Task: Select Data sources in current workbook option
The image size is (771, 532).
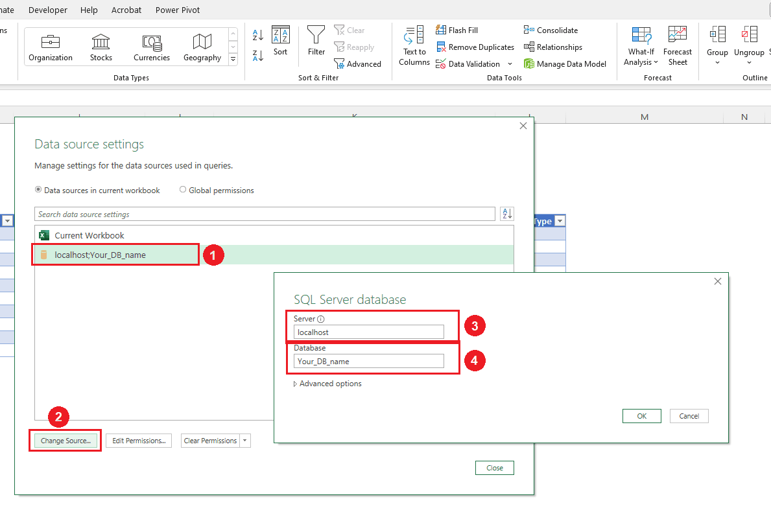Action: click(x=38, y=191)
